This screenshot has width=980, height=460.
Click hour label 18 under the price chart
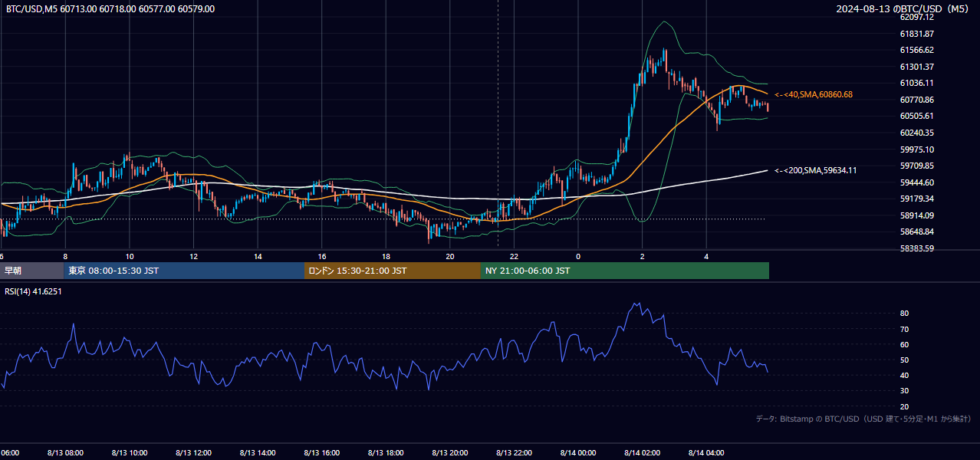(386, 256)
